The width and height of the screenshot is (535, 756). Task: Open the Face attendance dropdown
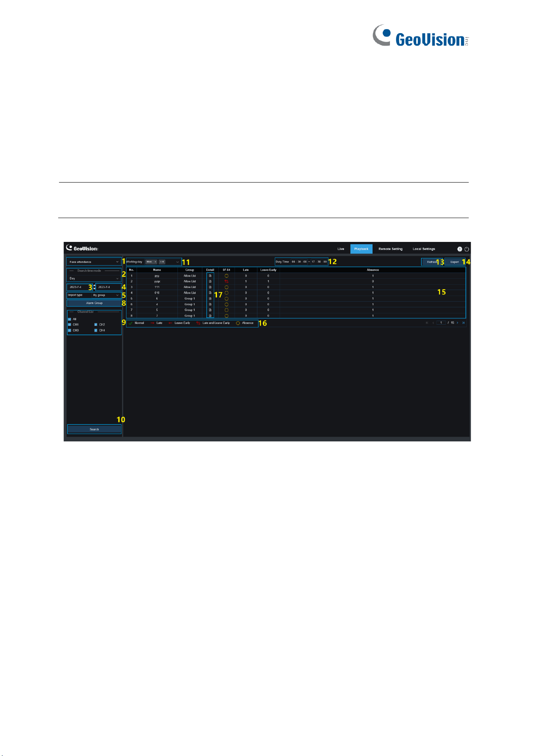tap(94, 262)
